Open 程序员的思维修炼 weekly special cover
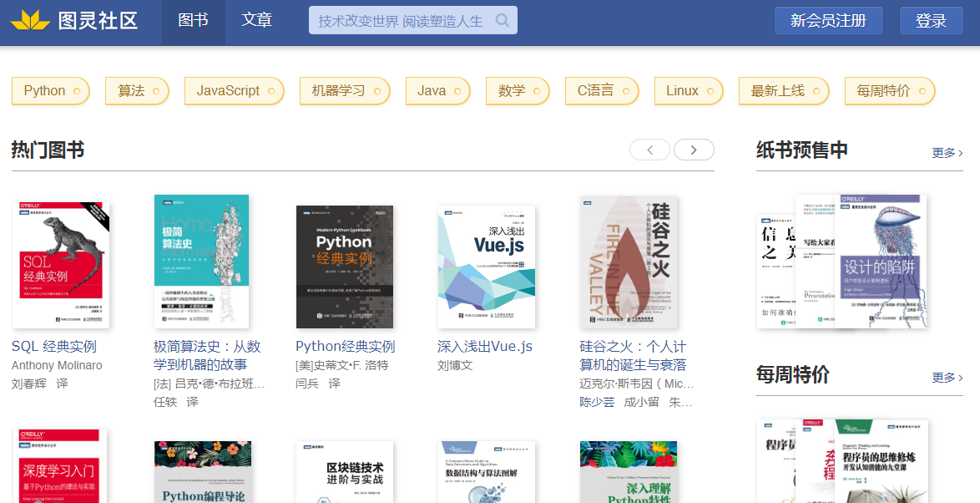Image resolution: width=980 pixels, height=503 pixels. coord(881,461)
